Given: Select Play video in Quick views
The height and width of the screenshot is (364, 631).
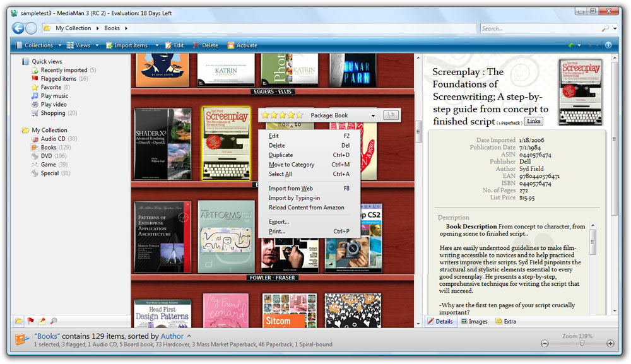Looking at the screenshot, I should pyautogui.click(x=49, y=104).
